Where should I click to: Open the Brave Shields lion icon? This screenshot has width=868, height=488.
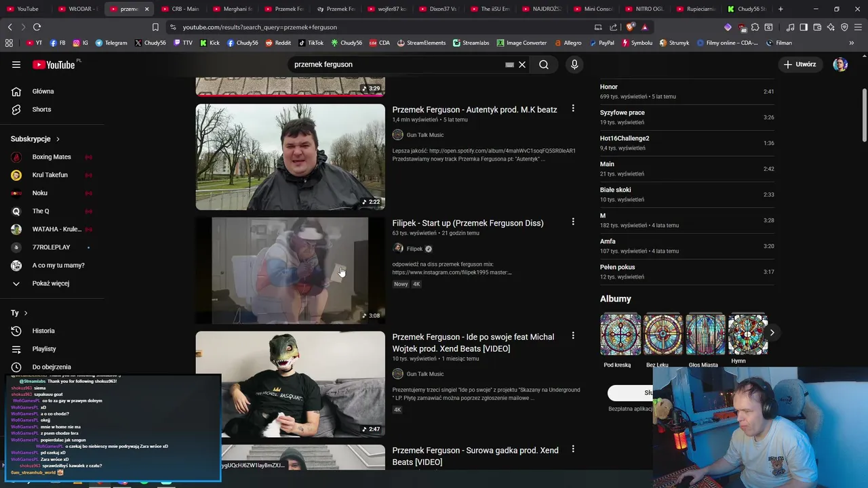pos(631,27)
